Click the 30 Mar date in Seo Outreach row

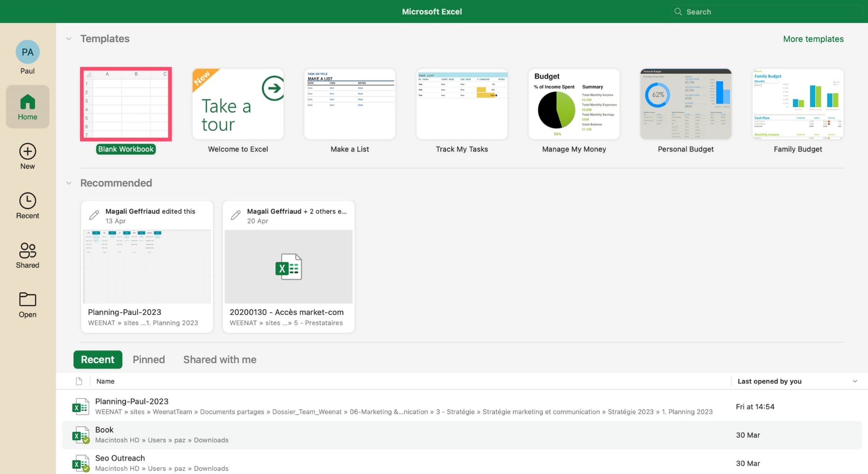(748, 464)
